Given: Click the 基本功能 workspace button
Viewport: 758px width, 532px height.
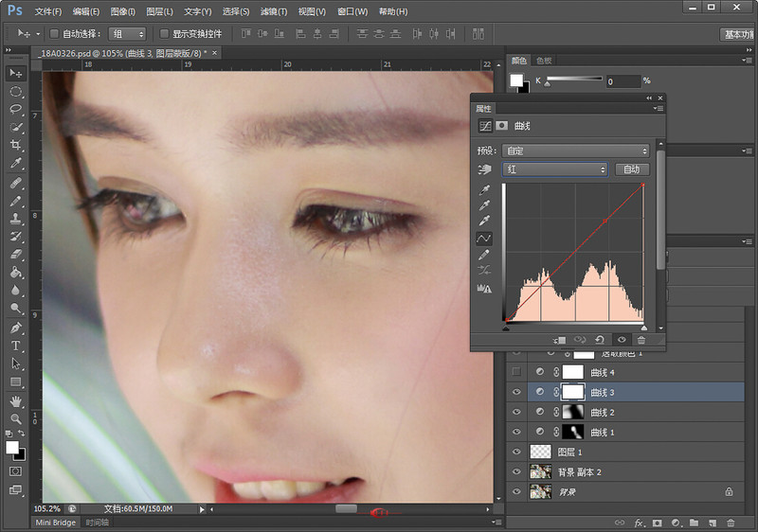Looking at the screenshot, I should [x=738, y=34].
